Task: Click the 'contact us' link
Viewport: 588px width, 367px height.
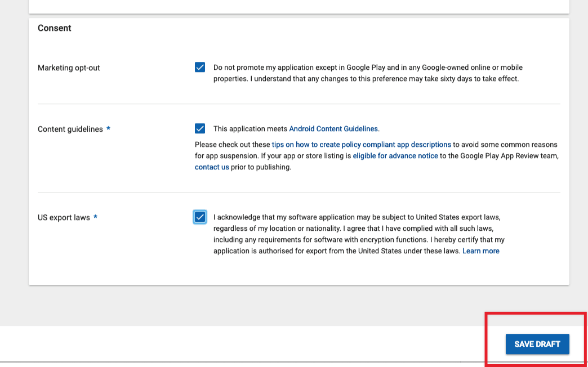Action: 212,167
